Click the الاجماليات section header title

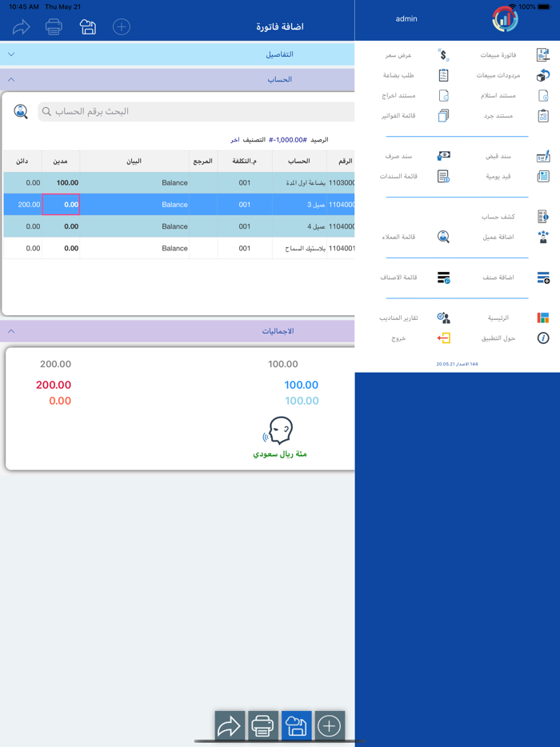[x=278, y=331]
